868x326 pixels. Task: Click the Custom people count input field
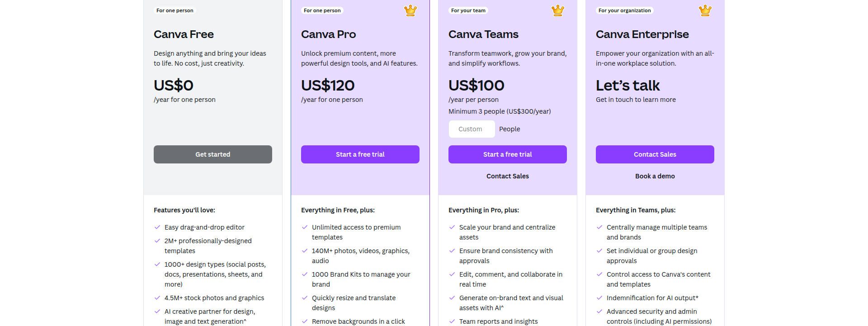coord(472,129)
